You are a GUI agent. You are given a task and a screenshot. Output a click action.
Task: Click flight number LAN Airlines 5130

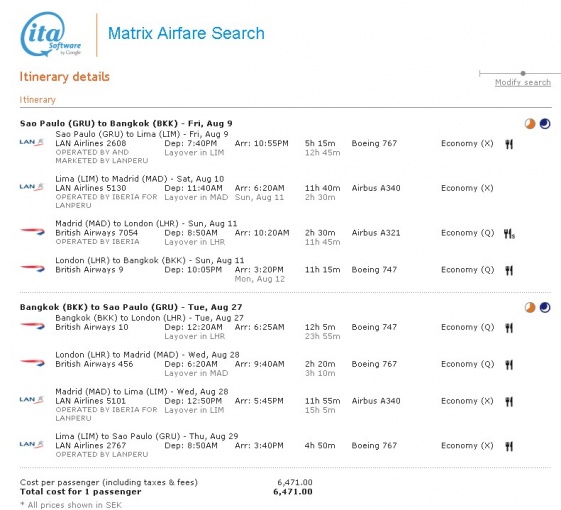[91, 188]
